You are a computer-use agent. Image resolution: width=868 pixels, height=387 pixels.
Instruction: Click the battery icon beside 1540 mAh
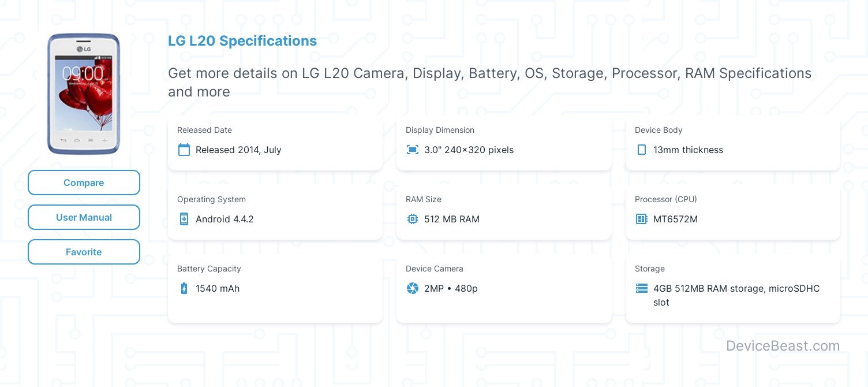click(x=184, y=289)
